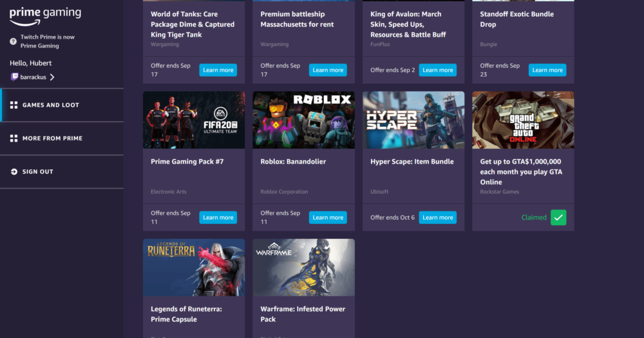The width and height of the screenshot is (644, 338).
Task: Click the 'Roblox: Banandolier' title
Action: [293, 162]
